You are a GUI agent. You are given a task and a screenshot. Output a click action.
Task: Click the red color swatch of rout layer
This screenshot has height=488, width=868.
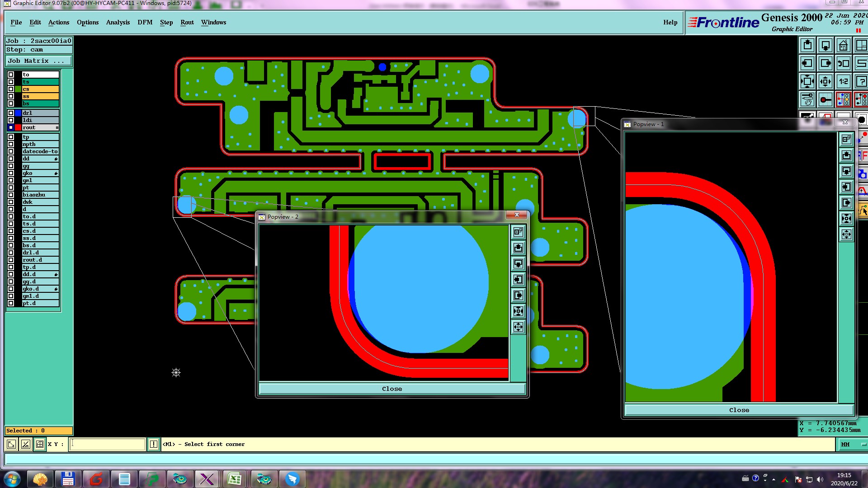[x=18, y=127]
